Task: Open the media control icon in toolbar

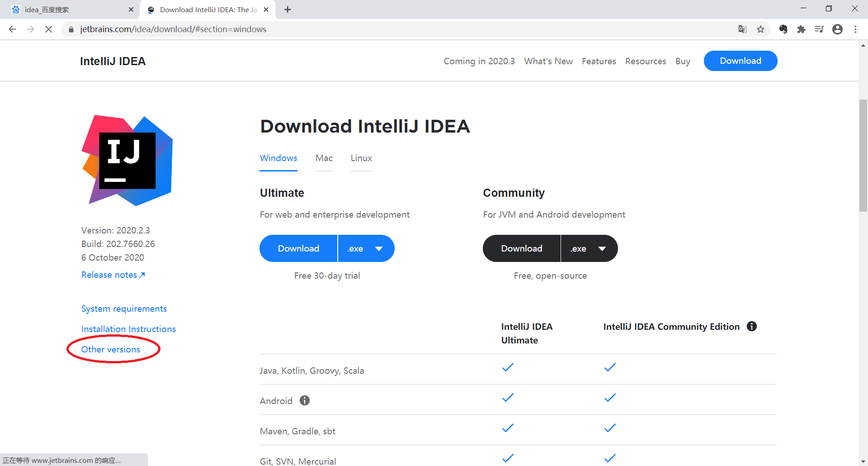Action: (x=819, y=29)
